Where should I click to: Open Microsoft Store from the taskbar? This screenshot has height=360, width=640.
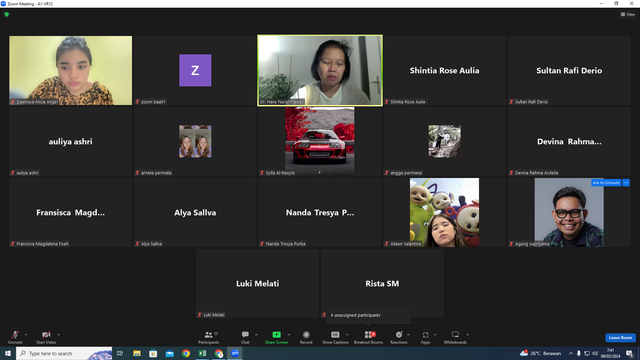[x=153, y=353]
